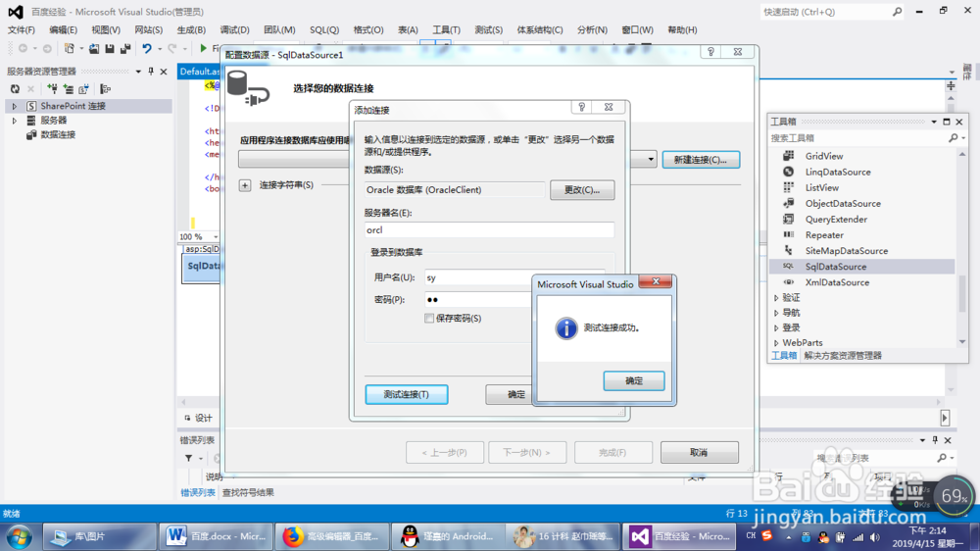The width and height of the screenshot is (980, 551).
Task: Open Server Explorer window options dropdown
Action: click(138, 72)
